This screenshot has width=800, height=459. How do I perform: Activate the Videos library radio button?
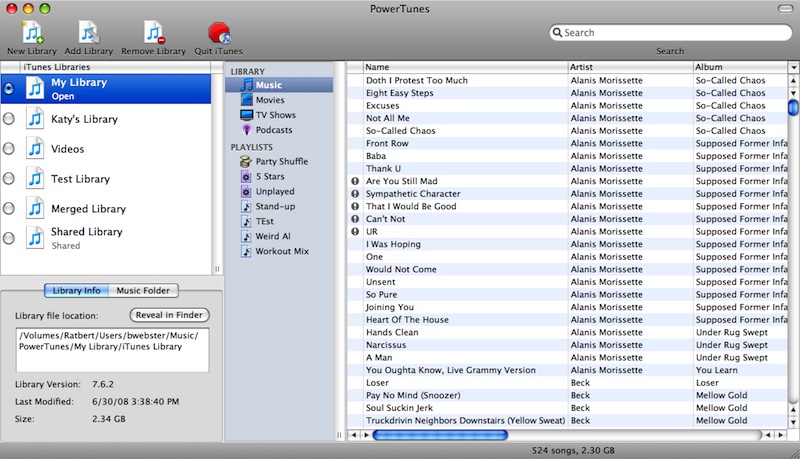(9, 149)
